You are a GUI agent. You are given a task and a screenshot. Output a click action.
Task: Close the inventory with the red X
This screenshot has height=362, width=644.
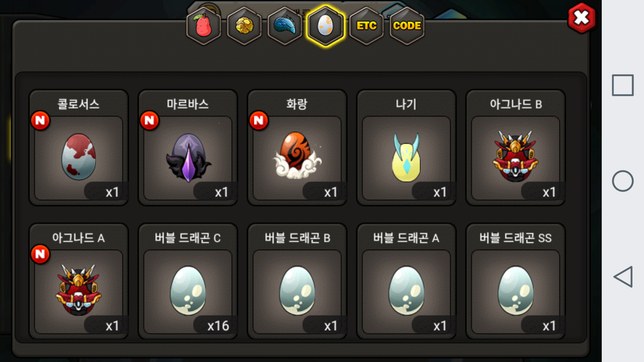point(582,18)
